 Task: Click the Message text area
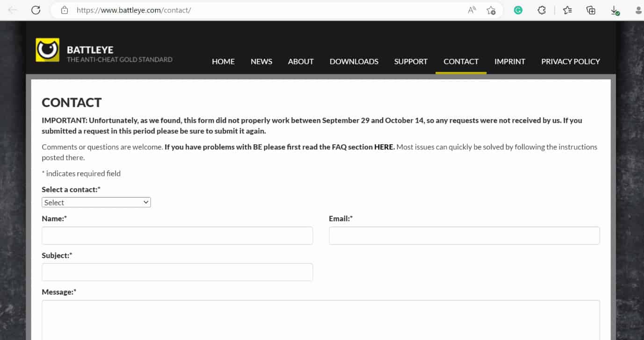tap(321, 320)
